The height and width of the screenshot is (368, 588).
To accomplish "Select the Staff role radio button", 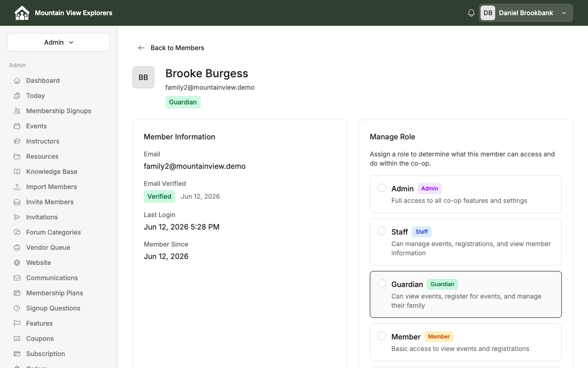I will 382,231.
